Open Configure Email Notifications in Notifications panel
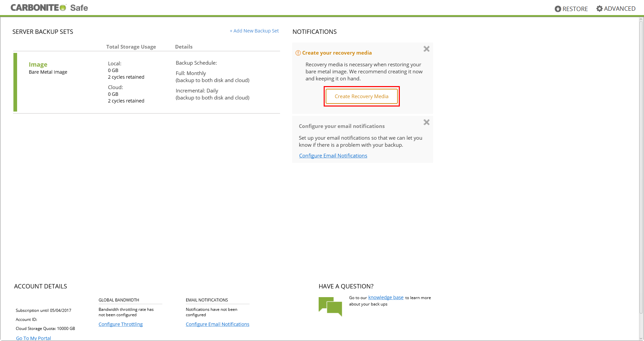 (333, 156)
